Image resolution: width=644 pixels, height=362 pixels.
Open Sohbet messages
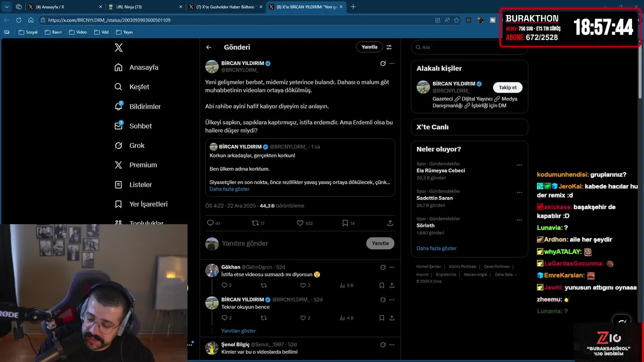click(133, 126)
